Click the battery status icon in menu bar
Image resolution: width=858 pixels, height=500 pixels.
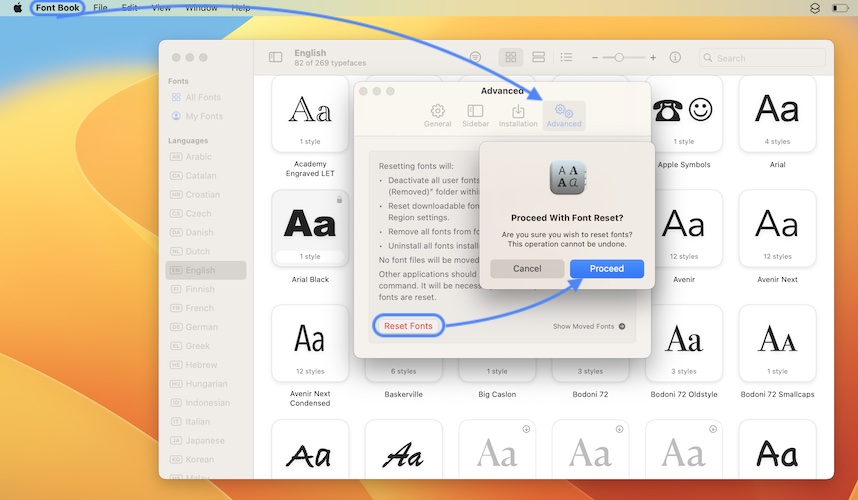840,8
